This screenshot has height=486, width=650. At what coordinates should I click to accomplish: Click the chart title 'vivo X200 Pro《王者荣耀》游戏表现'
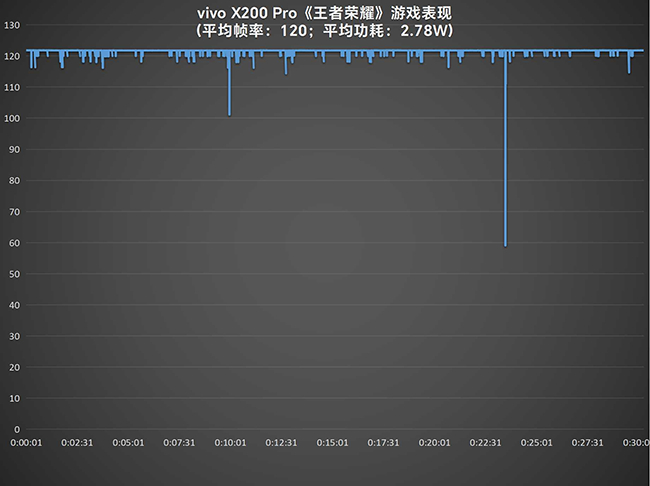(x=324, y=13)
